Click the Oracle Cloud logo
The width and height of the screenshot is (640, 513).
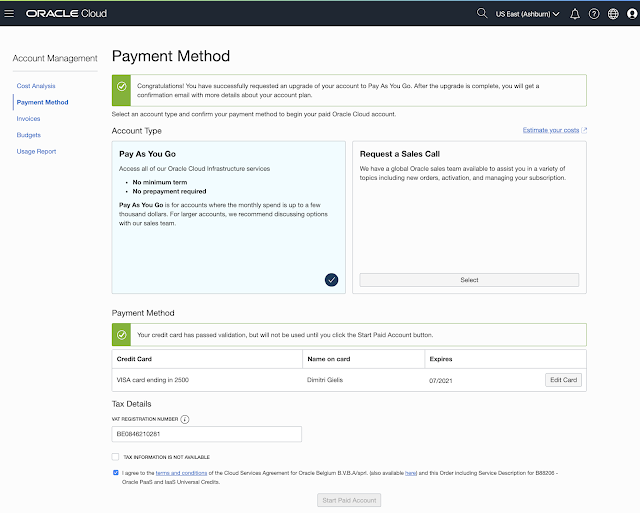pos(66,13)
